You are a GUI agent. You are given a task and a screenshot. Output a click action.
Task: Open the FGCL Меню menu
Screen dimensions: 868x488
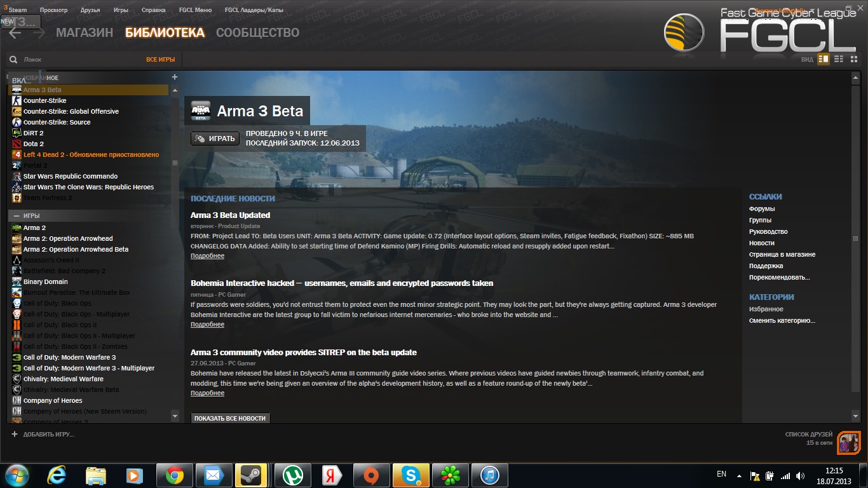(196, 10)
